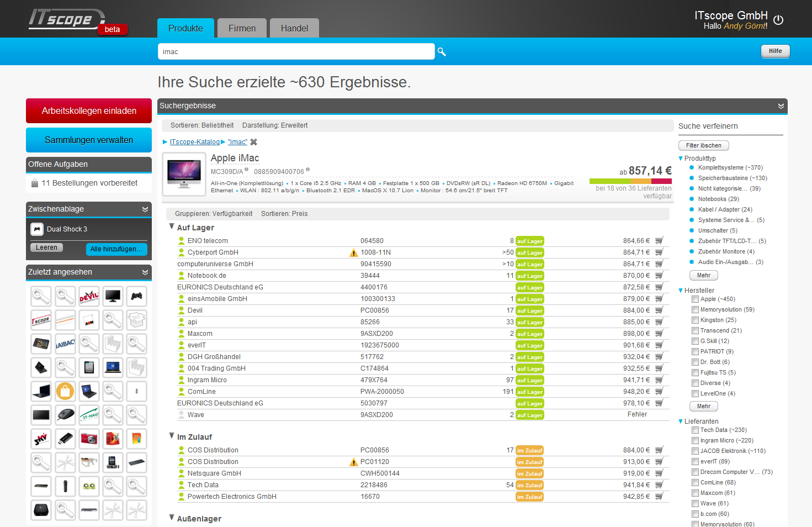The image size is (812, 527).
Task: Click Leeren to empty the Zwischenablage
Action: [x=46, y=247]
